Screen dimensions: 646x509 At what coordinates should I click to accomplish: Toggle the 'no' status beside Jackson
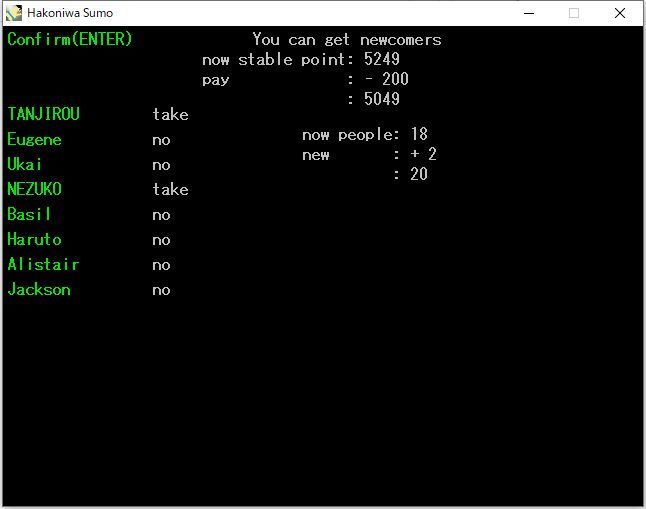161,290
